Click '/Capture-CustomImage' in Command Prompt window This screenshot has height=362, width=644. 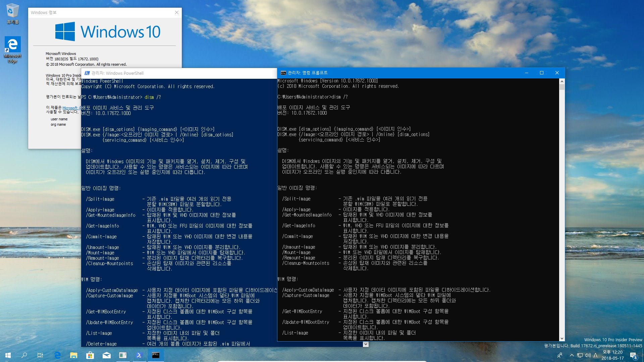pyautogui.click(x=306, y=295)
